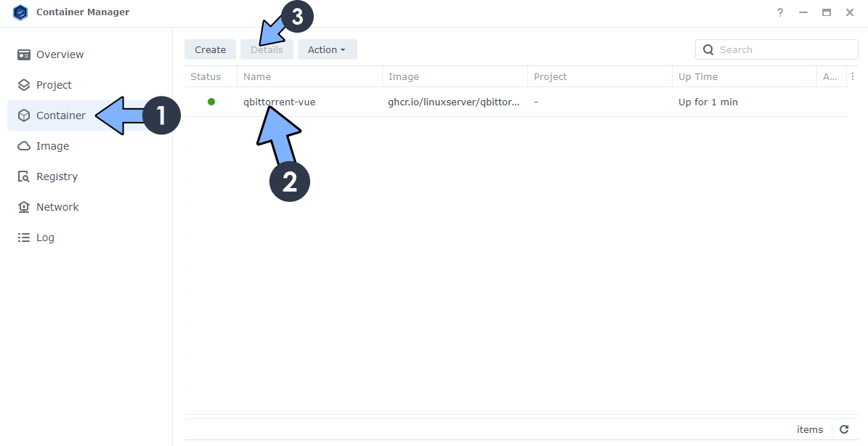Image resolution: width=868 pixels, height=446 pixels.
Task: Maximize the Container Manager window
Action: coord(827,12)
